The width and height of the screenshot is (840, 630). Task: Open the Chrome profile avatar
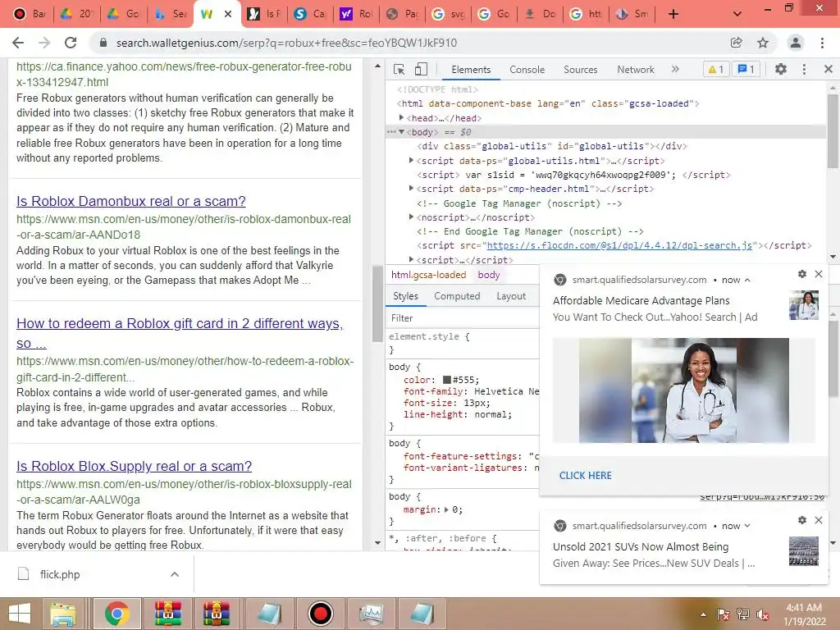click(796, 43)
